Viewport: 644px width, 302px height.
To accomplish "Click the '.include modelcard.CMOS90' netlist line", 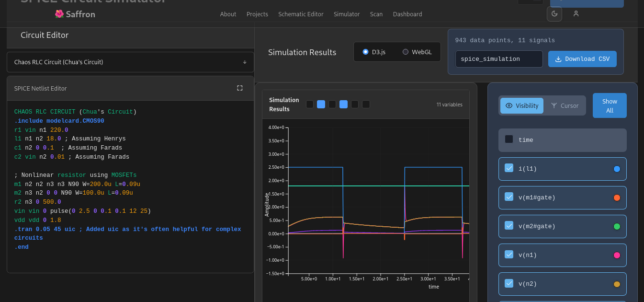I will click(59, 121).
